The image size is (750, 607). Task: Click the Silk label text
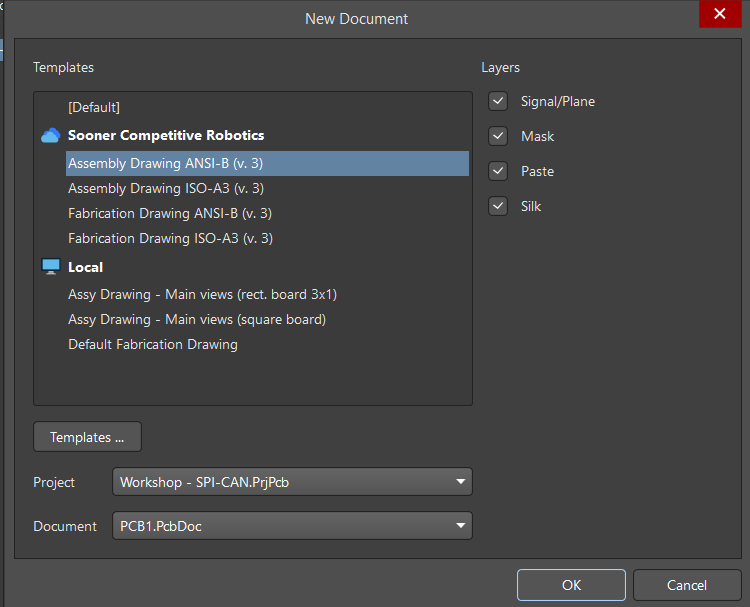[531, 206]
